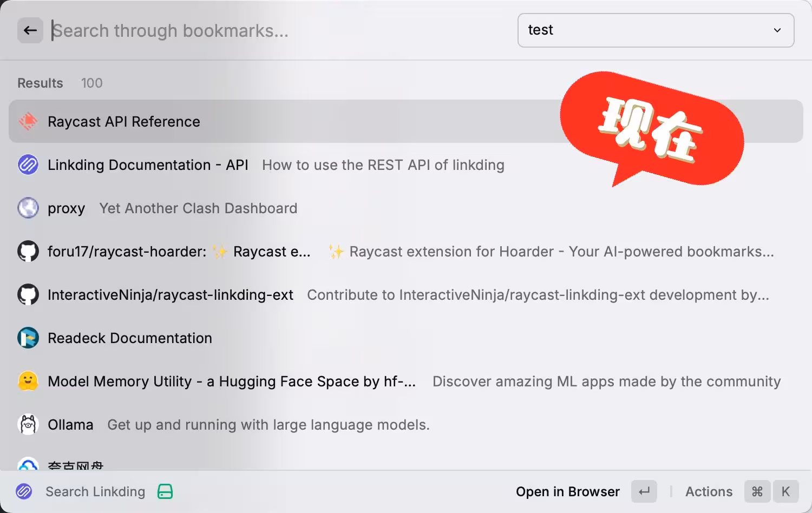Screen dimensions: 812x513
Task: Click 'Discover amazing ML apps' description
Action: coord(606,382)
